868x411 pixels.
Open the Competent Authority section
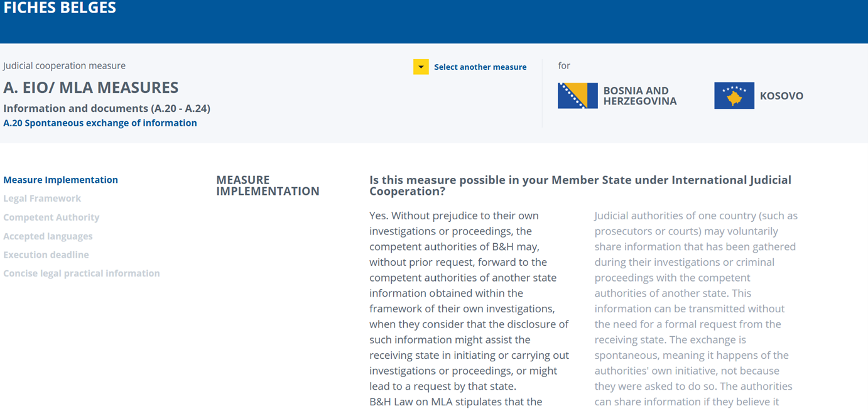pyautogui.click(x=51, y=217)
